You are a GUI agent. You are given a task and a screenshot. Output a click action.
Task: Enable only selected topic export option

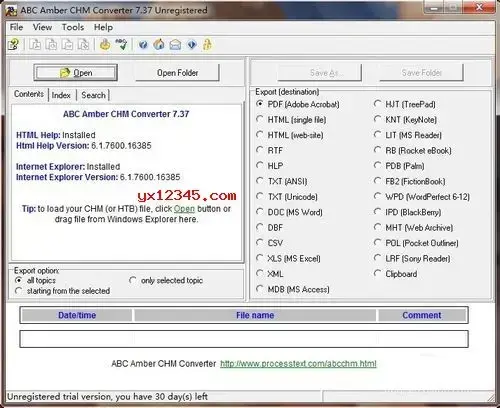click(166, 280)
